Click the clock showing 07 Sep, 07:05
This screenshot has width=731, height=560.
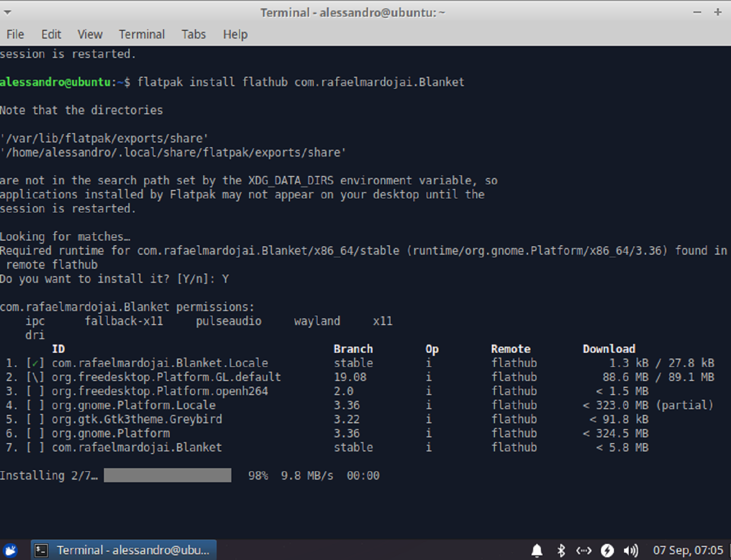pos(688,551)
